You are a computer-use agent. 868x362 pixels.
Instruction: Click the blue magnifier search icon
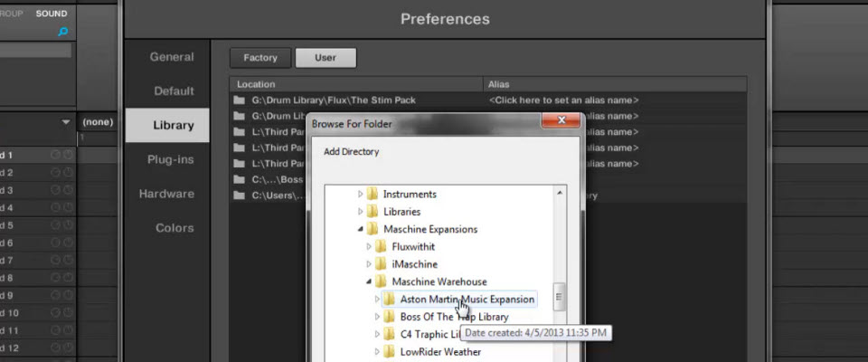point(63,32)
